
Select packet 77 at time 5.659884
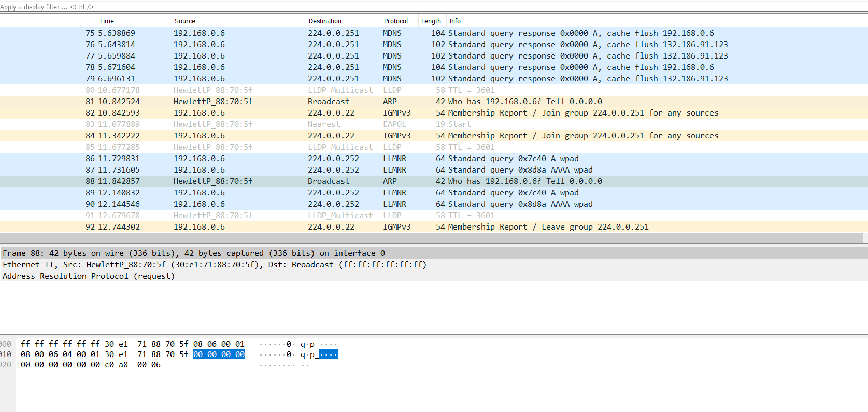coord(434,56)
